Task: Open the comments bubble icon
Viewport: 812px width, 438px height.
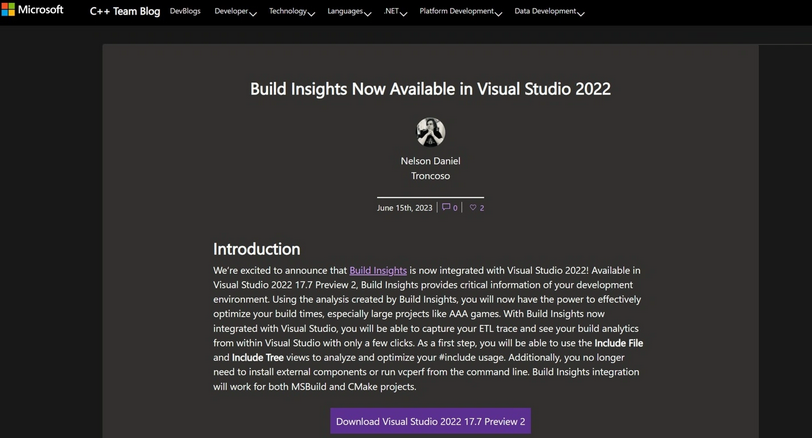Action: coord(446,207)
